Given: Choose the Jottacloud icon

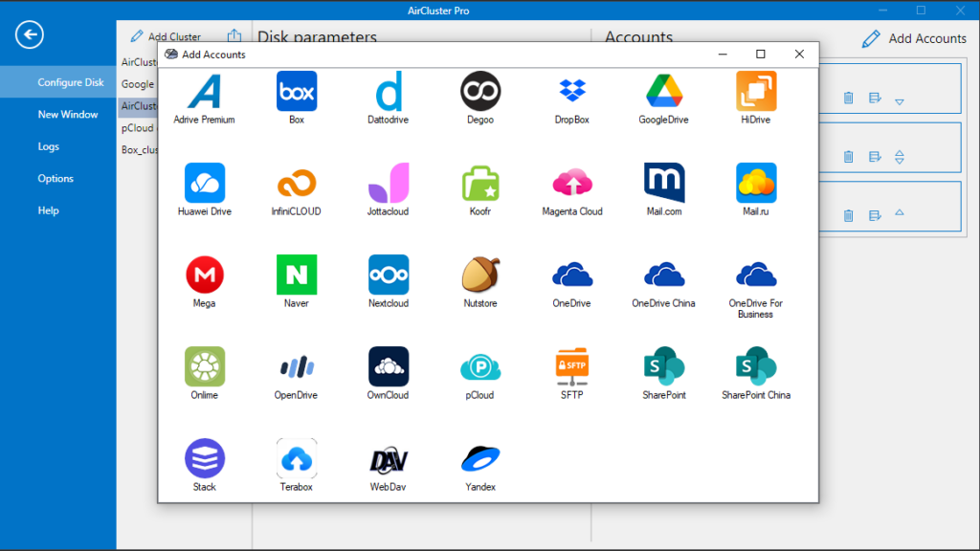Looking at the screenshot, I should (389, 183).
